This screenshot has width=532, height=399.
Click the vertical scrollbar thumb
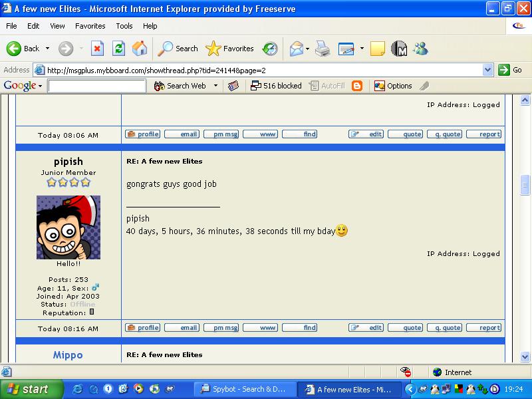(x=525, y=185)
